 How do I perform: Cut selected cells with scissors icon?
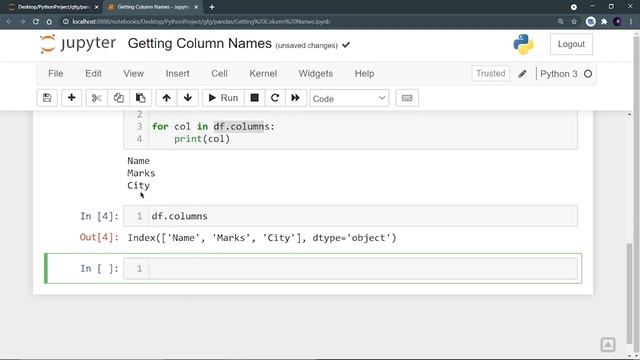[96, 98]
